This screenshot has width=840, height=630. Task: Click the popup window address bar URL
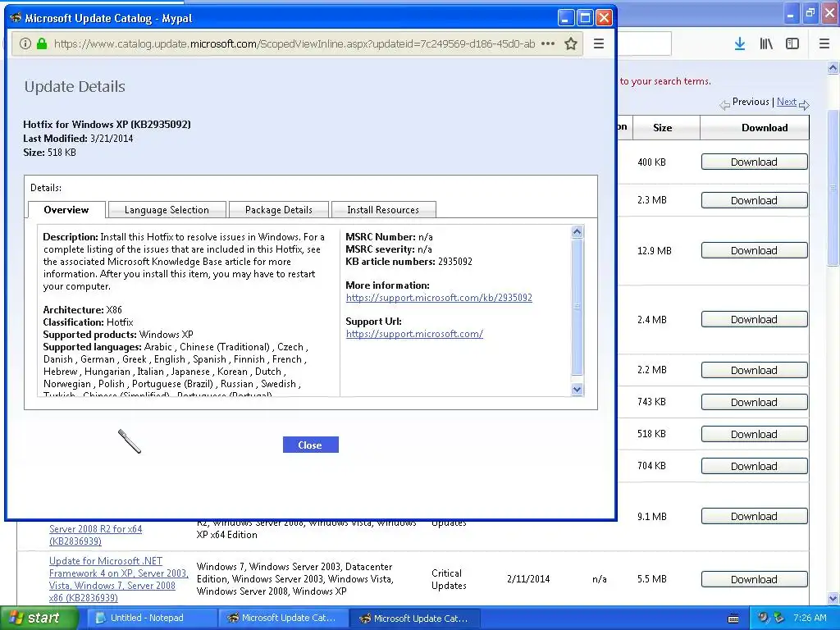(x=294, y=44)
